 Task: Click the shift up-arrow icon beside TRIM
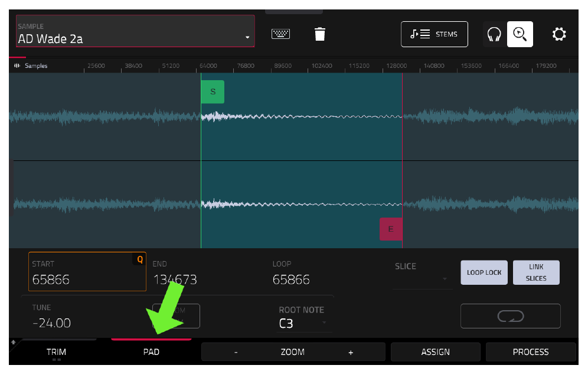[x=14, y=342]
